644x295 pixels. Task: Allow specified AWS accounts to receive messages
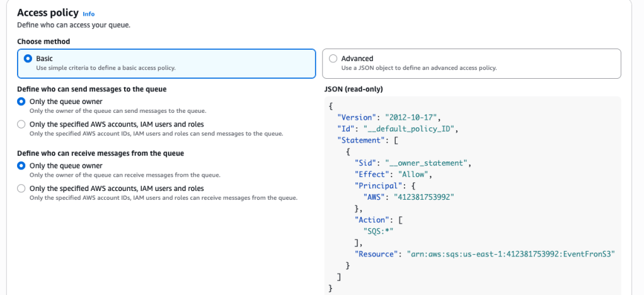(21, 188)
